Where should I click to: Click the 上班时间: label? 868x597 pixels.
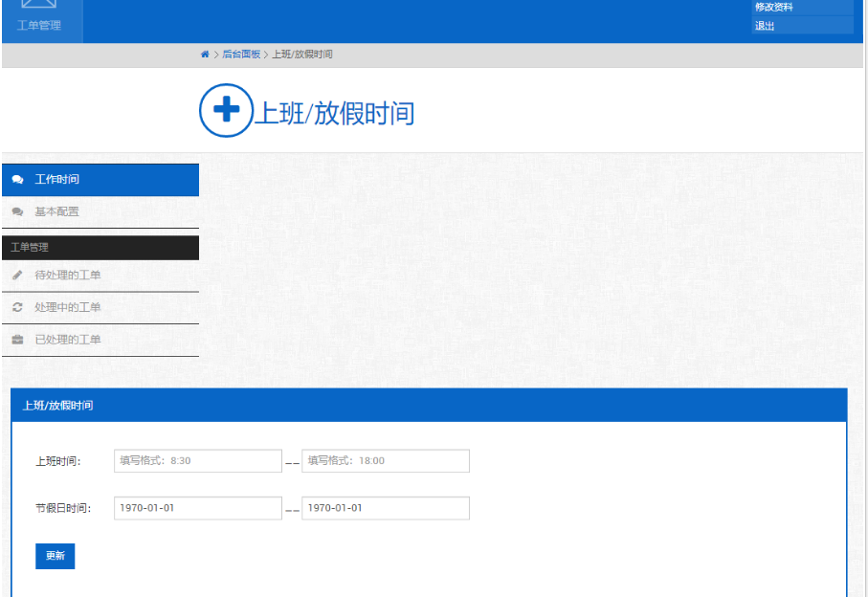pos(58,461)
